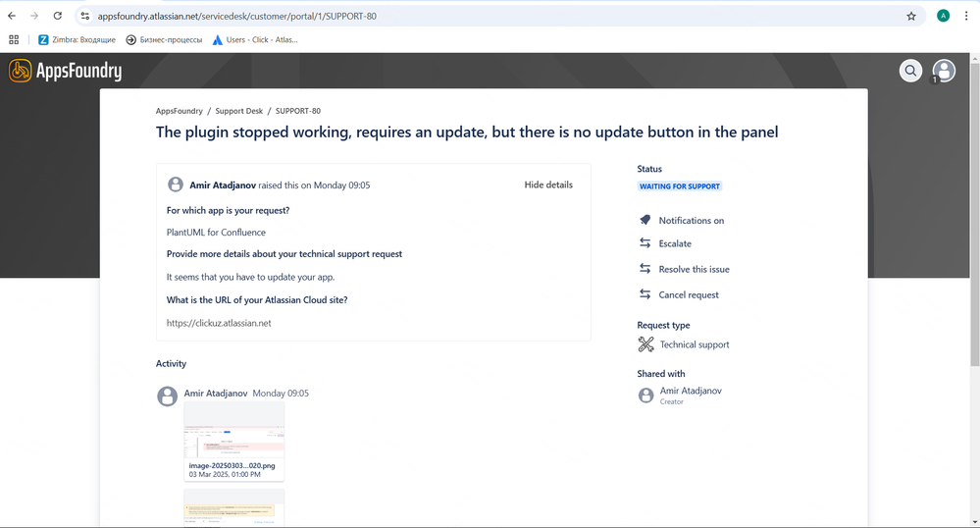Reload the page with refresh icon
Viewport: 980px width, 528px height.
pos(58,17)
